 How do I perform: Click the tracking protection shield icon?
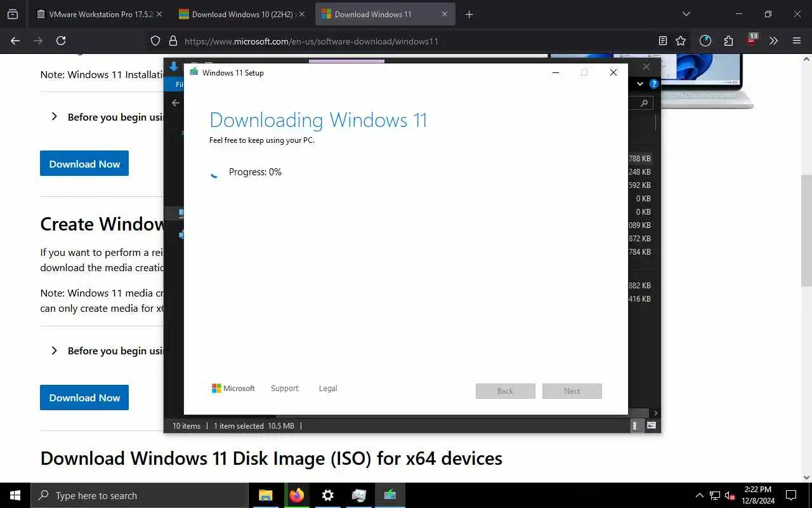tap(155, 41)
